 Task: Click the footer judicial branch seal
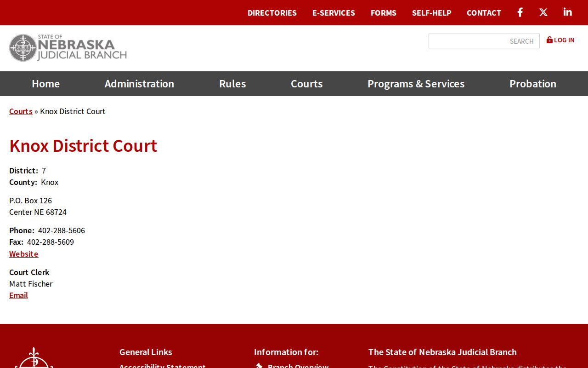34,358
